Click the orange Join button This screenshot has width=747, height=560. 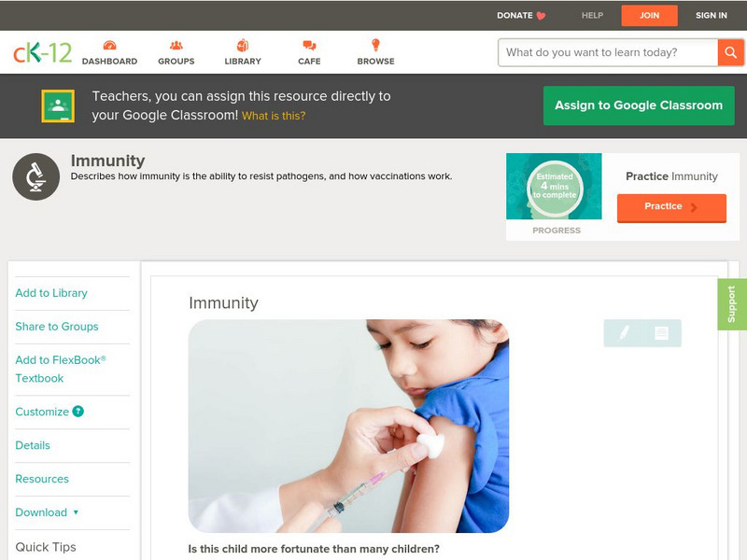pyautogui.click(x=649, y=15)
